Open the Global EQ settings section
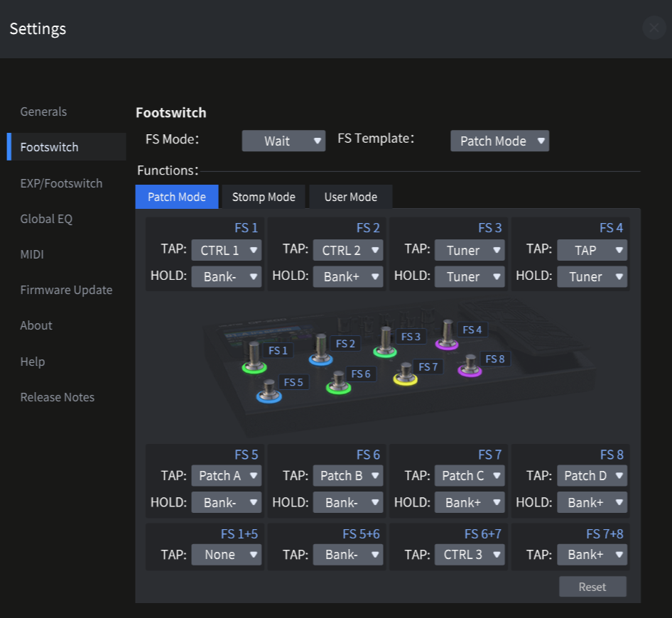This screenshot has width=672, height=618. coord(46,219)
